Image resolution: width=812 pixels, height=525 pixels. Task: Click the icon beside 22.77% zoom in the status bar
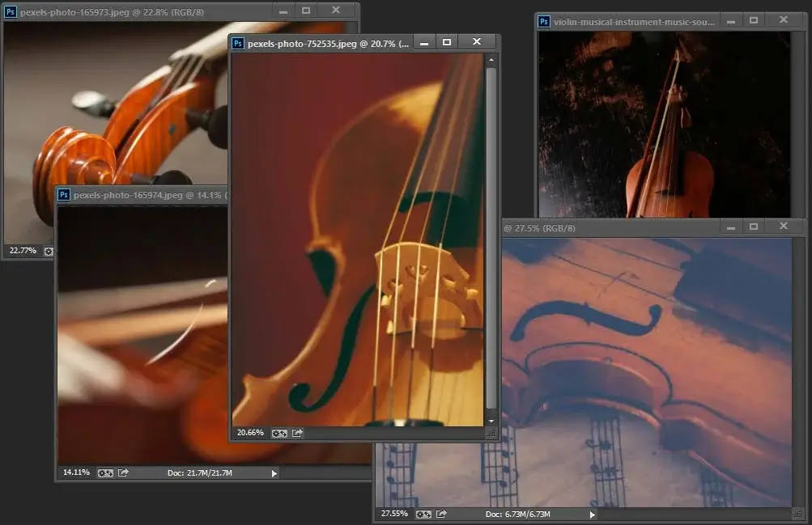(x=49, y=251)
